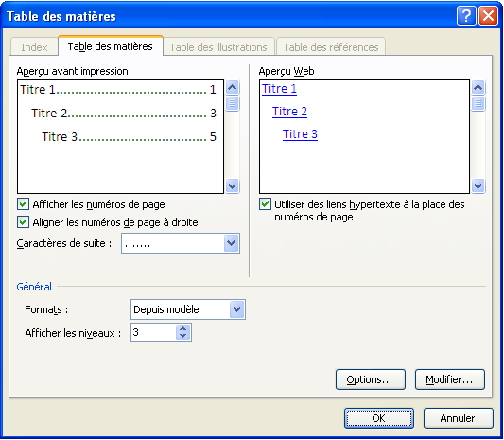Screen dimensions: 504x440
Task: Switch to the Index tab
Action: coord(34,47)
